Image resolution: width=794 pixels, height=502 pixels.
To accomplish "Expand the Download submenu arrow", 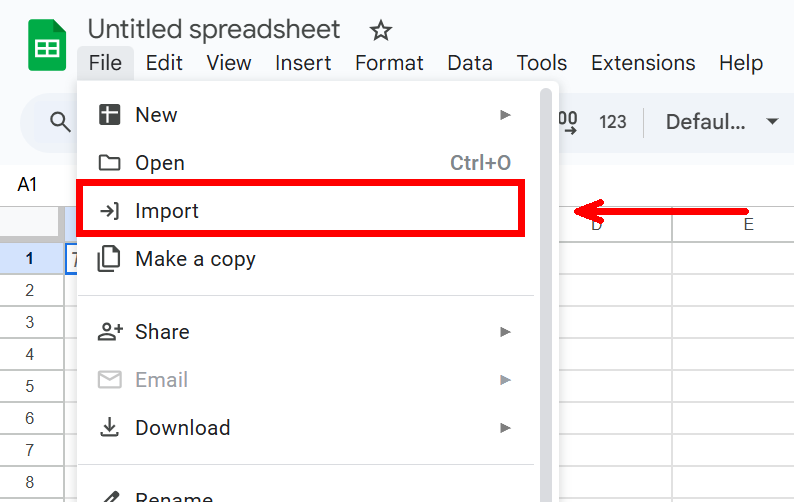I will 506,428.
